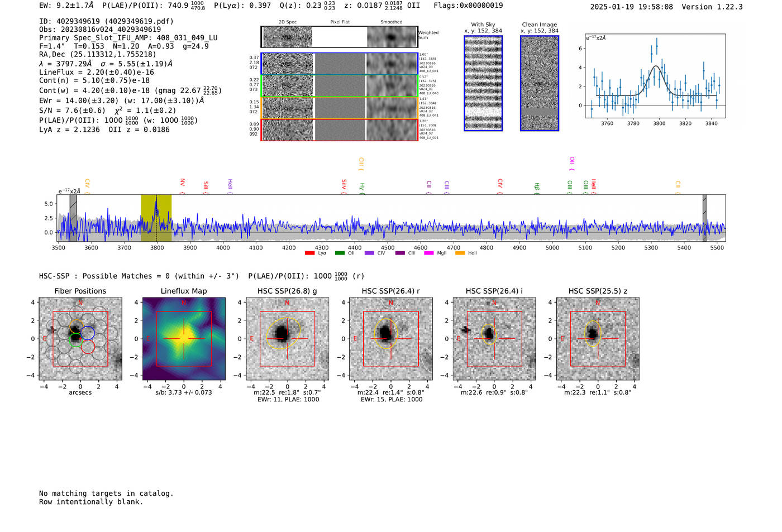
Task: Click the HeII orange legend swatch
Action: pos(460,253)
